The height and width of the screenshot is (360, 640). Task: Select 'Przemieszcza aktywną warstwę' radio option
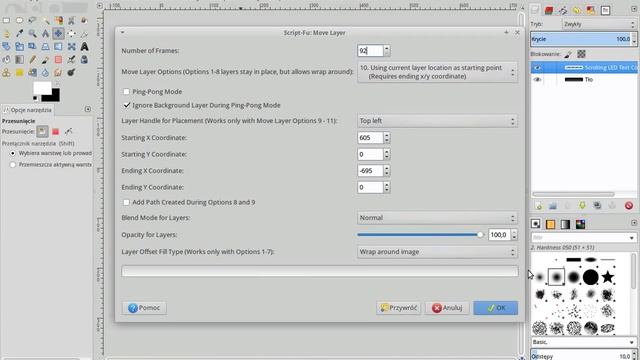pos(13,164)
